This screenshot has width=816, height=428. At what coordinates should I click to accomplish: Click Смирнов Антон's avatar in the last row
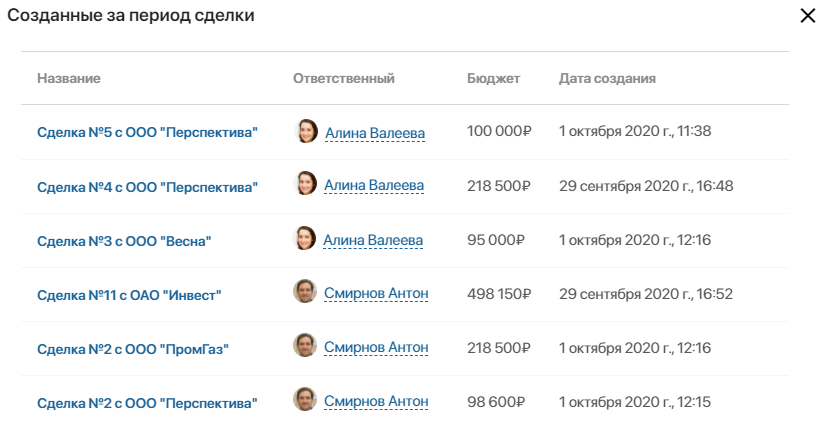[305, 399]
